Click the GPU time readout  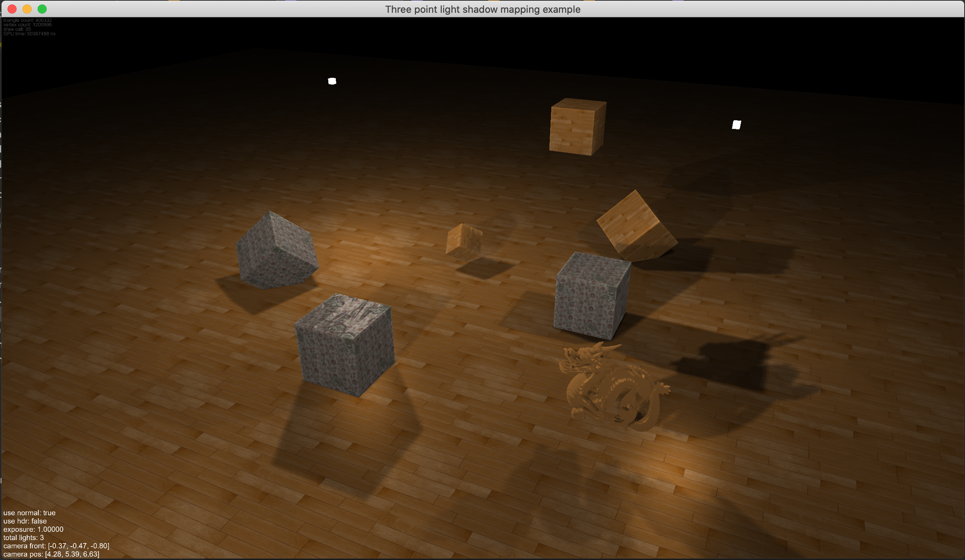tap(29, 34)
